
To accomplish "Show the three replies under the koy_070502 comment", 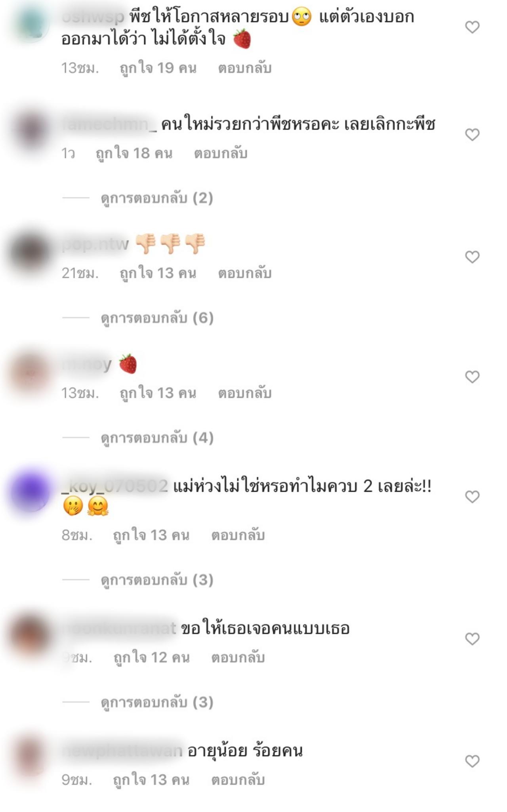I will (x=157, y=579).
